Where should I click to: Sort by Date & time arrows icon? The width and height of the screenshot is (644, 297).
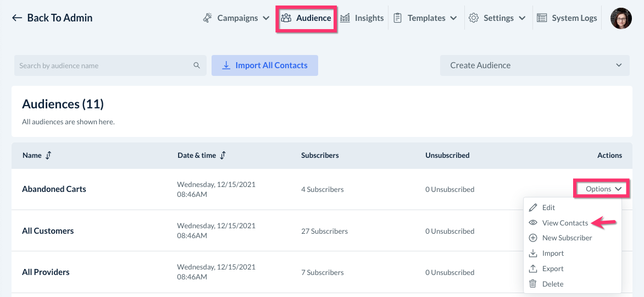(x=223, y=156)
